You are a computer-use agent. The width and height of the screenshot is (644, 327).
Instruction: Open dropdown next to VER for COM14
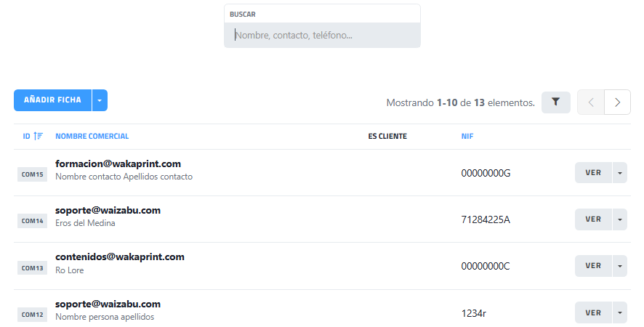[619, 219]
